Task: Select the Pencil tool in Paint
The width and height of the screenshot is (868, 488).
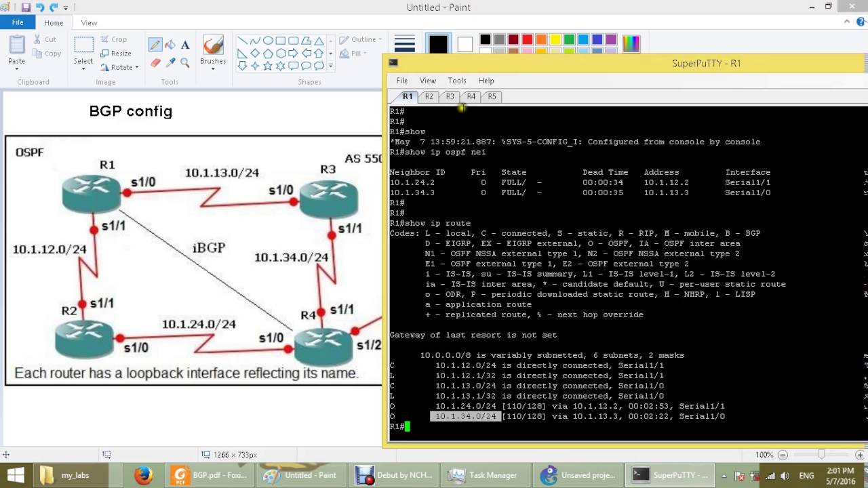Action: pyautogui.click(x=155, y=45)
